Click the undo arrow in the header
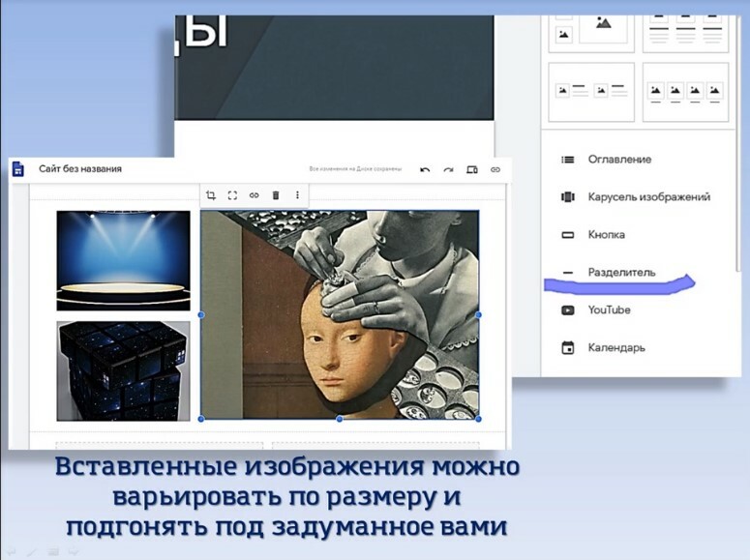Screen dimensions: 750x560 [x=425, y=170]
